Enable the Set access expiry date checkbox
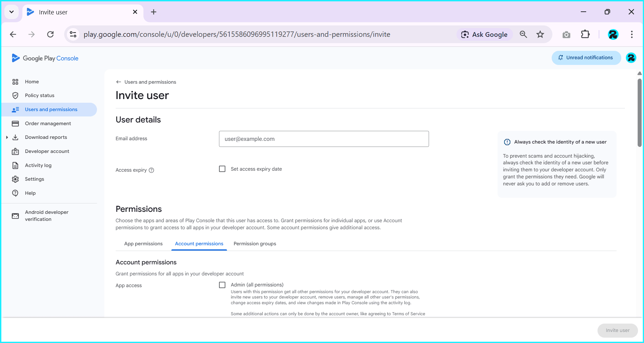644x343 pixels. pyautogui.click(x=222, y=169)
